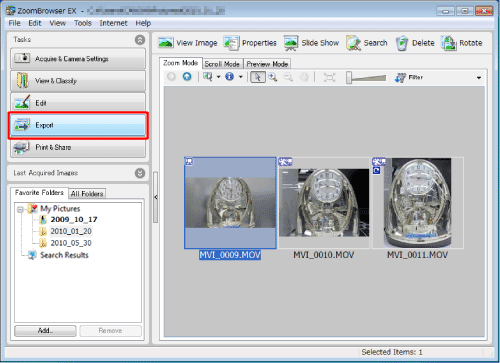Viewport: 500px width, 363px height.
Task: Click the Search magnifier icon
Action: tap(353, 43)
